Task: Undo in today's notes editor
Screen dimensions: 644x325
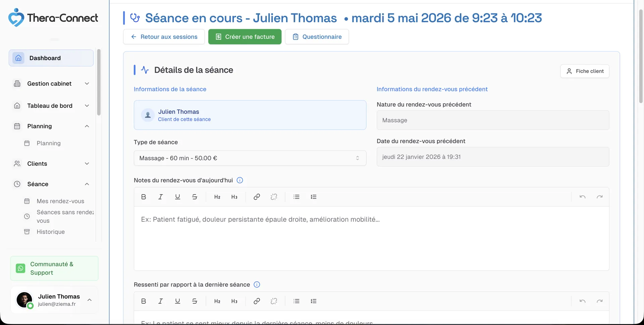Action: (x=582, y=197)
